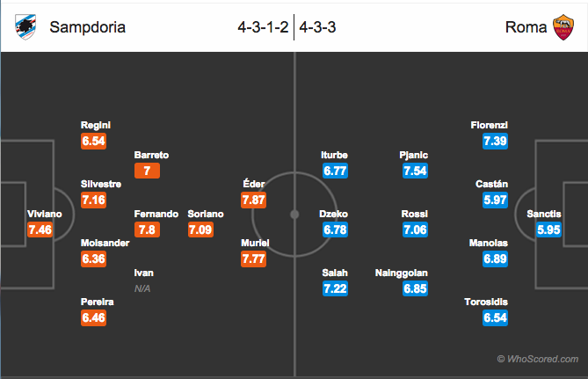The height and width of the screenshot is (379, 588).
Task: Open Fernando's 7.8 rating badge
Action: [147, 230]
